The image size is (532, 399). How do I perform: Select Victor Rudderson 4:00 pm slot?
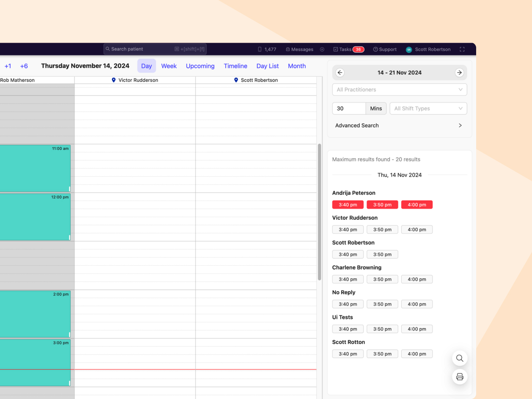(x=417, y=229)
